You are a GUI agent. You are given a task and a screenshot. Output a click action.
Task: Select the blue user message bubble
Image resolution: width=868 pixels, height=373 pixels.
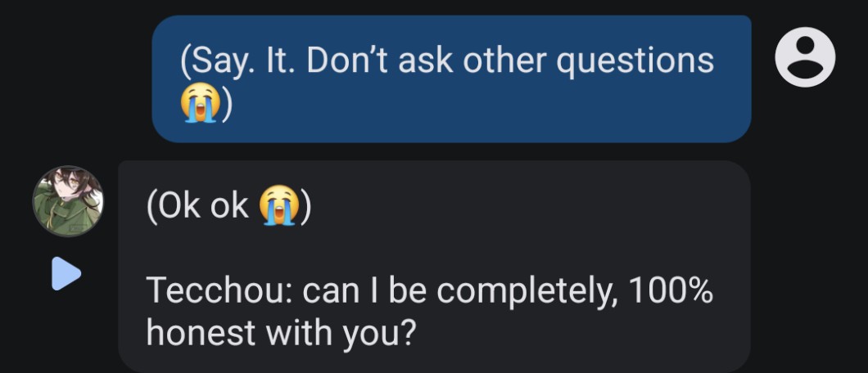pyautogui.click(x=450, y=79)
